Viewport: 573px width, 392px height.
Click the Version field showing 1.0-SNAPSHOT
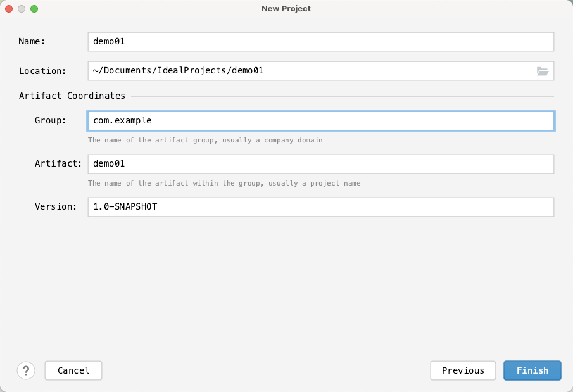pos(321,207)
